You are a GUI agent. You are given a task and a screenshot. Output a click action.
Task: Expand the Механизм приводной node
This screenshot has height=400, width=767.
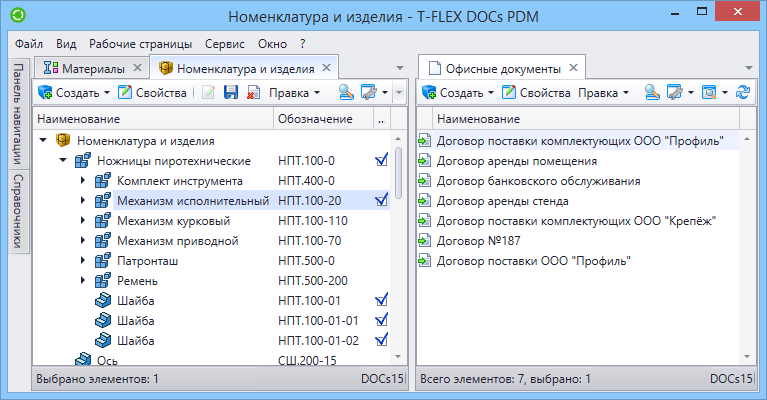point(83,241)
